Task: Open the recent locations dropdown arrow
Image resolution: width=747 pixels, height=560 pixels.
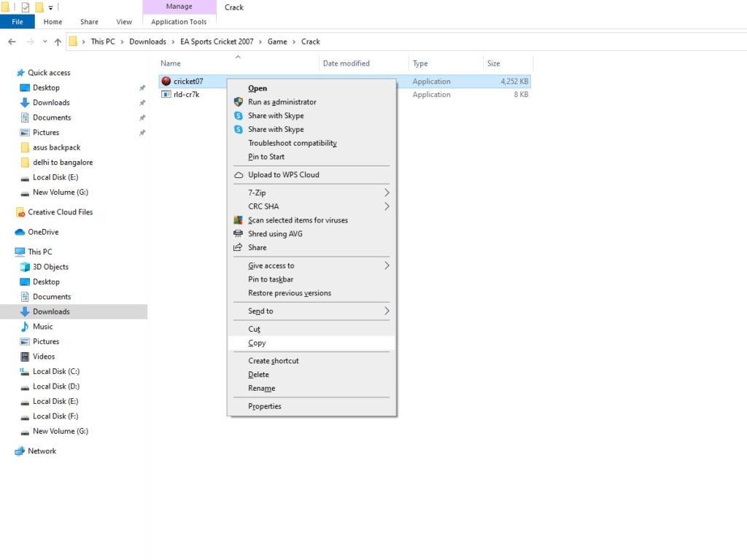Action: [44, 42]
